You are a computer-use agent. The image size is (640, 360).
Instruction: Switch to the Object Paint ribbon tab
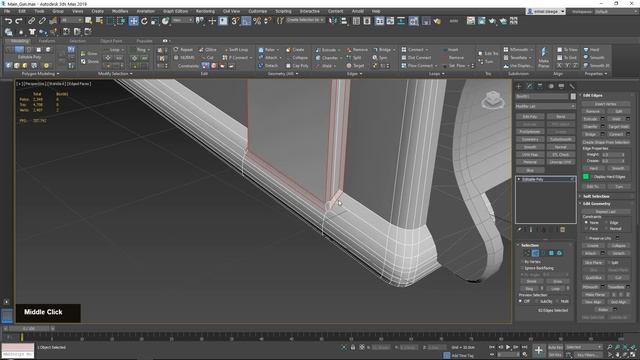click(x=111, y=41)
